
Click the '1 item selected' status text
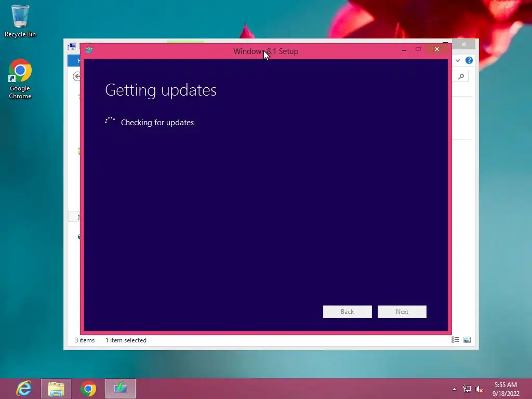tap(126, 340)
